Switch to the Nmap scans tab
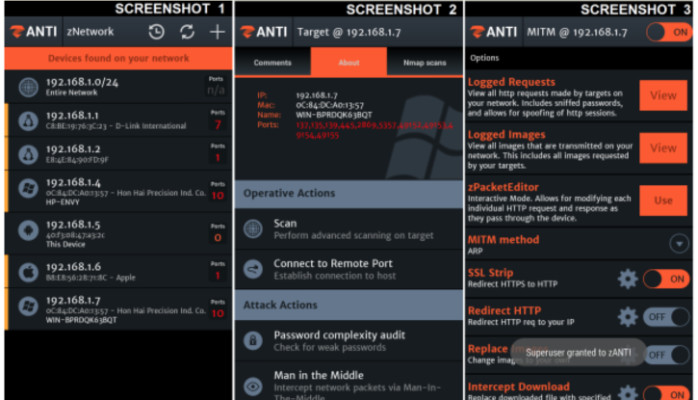The width and height of the screenshot is (698, 400). (x=425, y=63)
